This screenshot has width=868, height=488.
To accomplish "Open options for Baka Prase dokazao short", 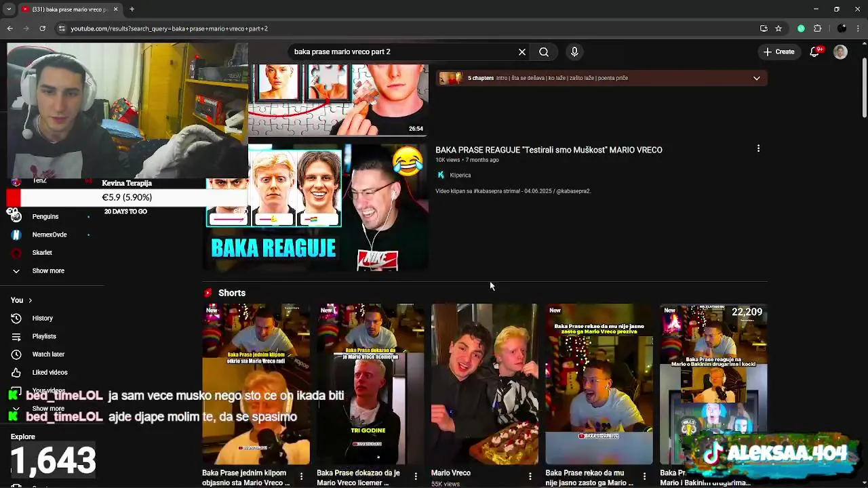I will [416, 476].
